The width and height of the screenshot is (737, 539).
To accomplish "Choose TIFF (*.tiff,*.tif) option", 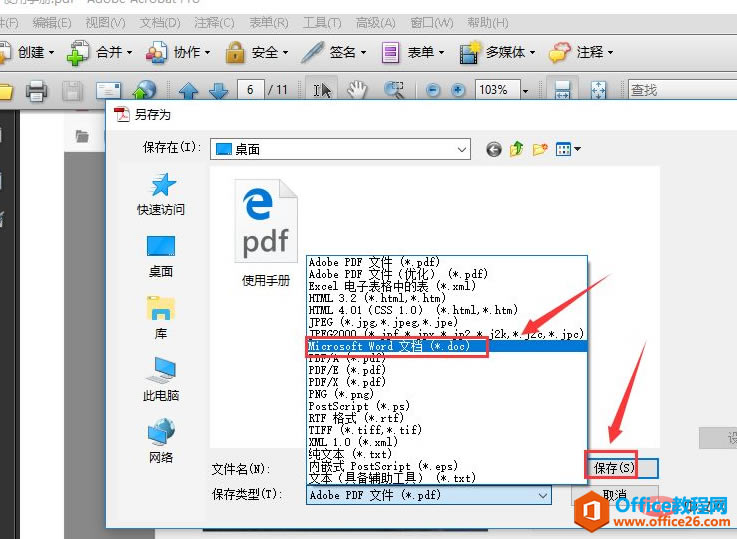I will (x=447, y=430).
